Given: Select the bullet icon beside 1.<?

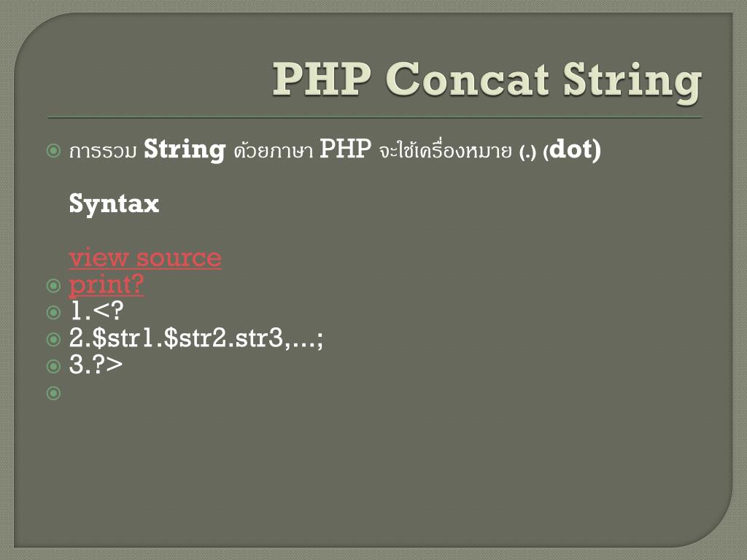Looking at the screenshot, I should [x=54, y=312].
